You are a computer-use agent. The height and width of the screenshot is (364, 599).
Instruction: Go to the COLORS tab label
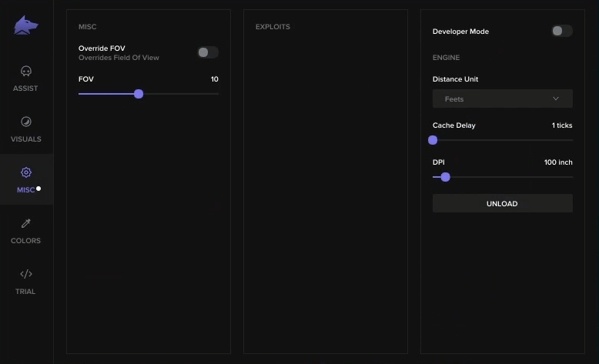25,241
